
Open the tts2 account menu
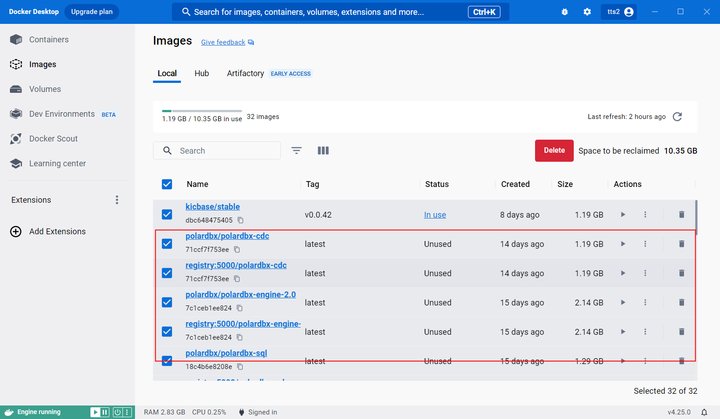pos(619,12)
